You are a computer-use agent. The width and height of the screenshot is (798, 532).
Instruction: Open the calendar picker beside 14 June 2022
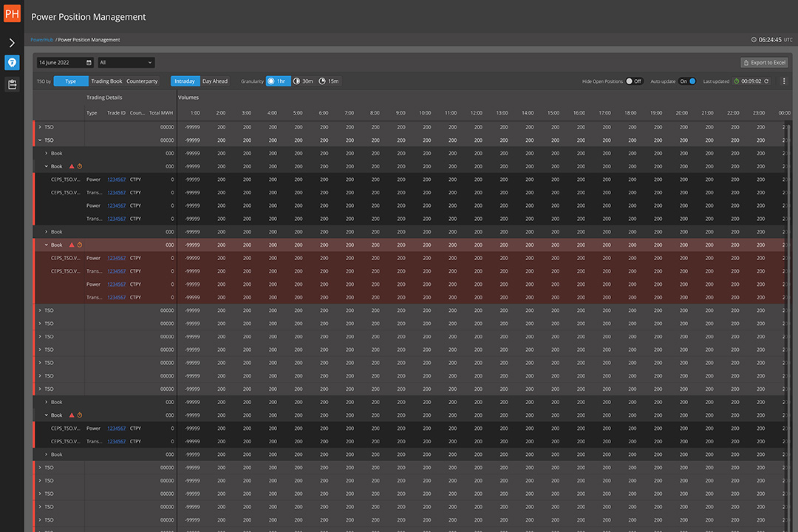pos(89,63)
